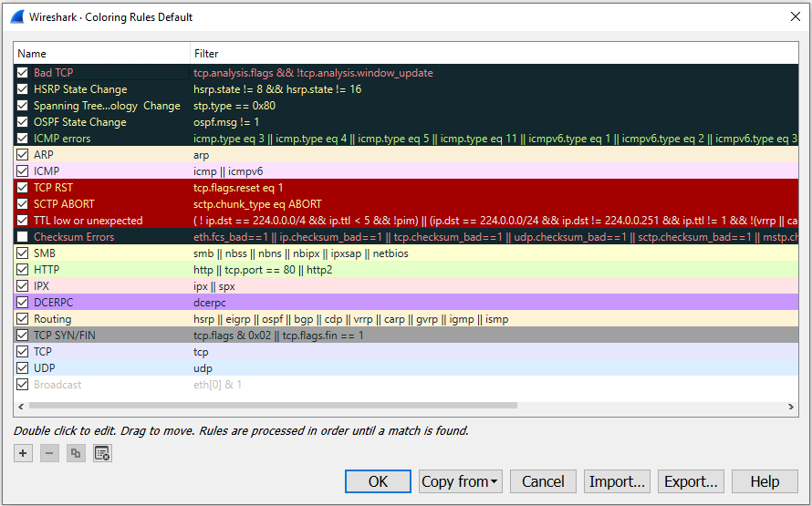
Task: Open the Copy from dropdown
Action: click(460, 481)
